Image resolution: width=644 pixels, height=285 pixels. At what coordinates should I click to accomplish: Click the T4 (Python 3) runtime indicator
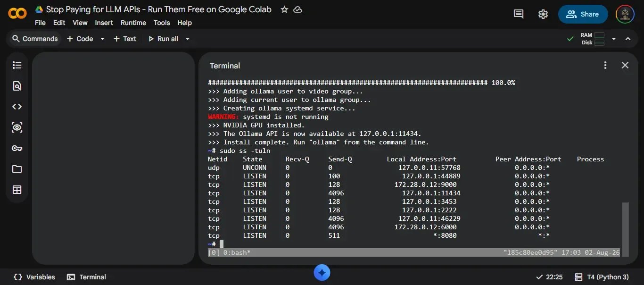(602, 277)
